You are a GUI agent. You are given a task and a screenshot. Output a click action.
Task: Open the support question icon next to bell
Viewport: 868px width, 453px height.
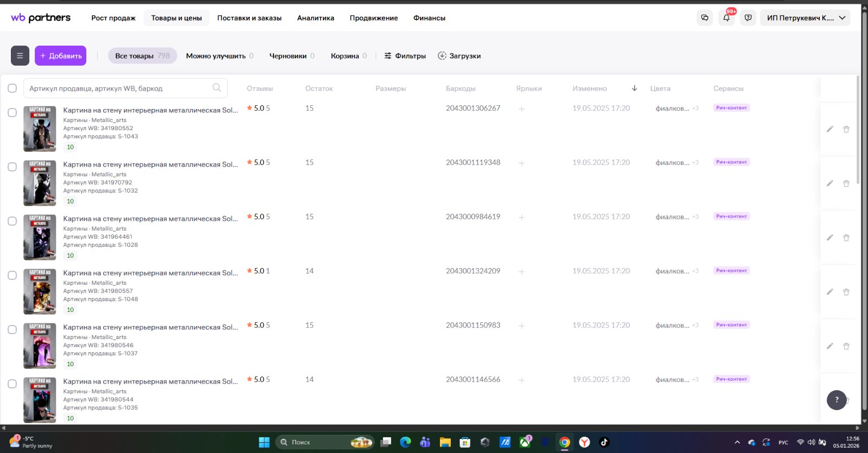pyautogui.click(x=748, y=18)
